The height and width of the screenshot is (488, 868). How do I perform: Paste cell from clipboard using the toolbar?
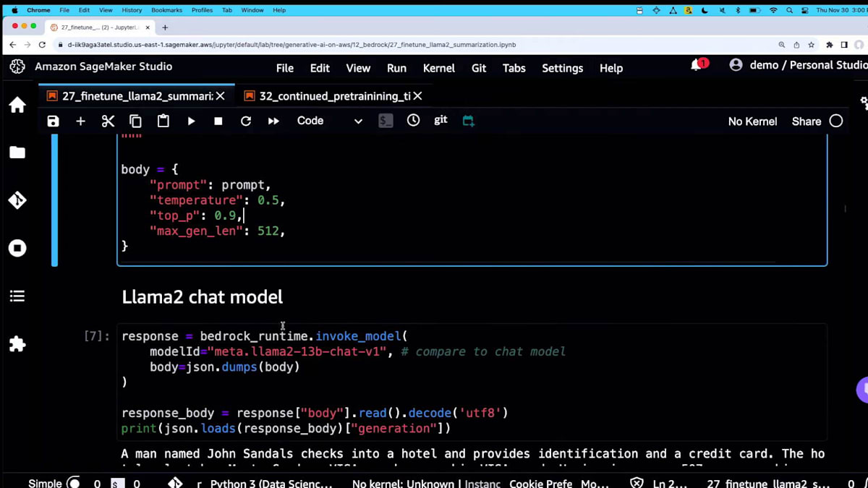click(163, 121)
